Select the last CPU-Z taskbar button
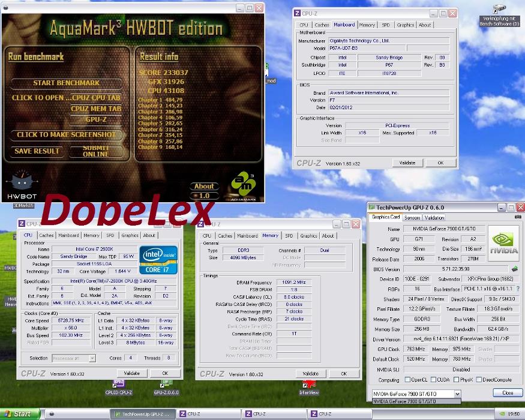The width and height of the screenshot is (525, 420). pos(340,414)
